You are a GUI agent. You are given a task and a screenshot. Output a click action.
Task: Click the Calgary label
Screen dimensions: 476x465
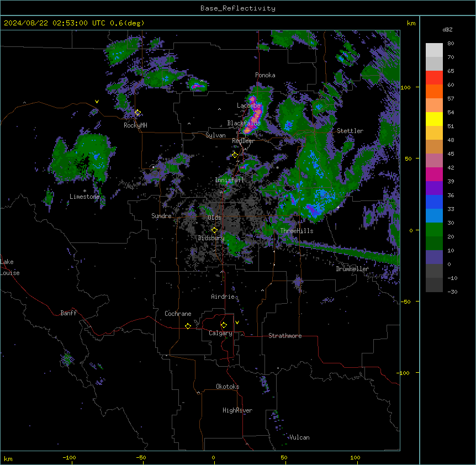220,333
